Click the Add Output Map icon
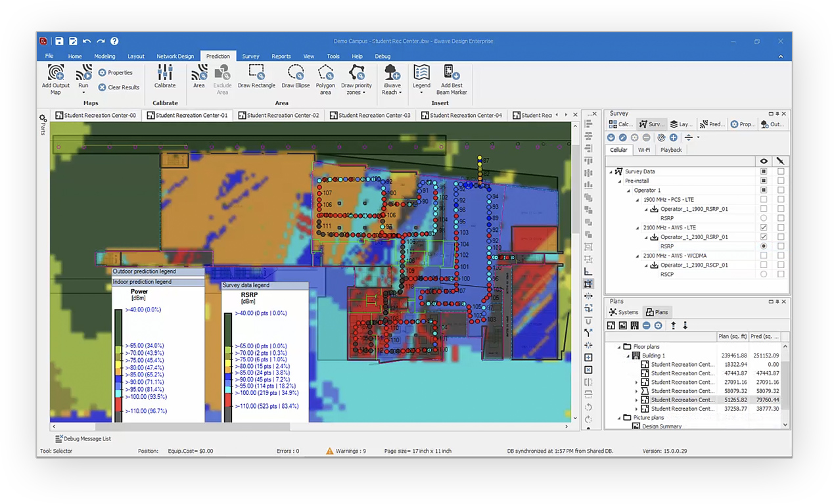This screenshot has width=834, height=504. click(x=56, y=72)
